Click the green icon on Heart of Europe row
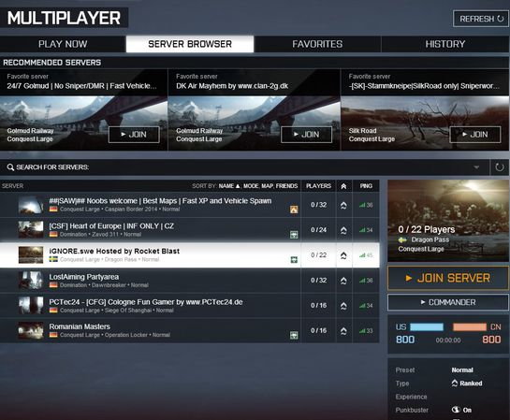510x420 pixels. coord(294,235)
